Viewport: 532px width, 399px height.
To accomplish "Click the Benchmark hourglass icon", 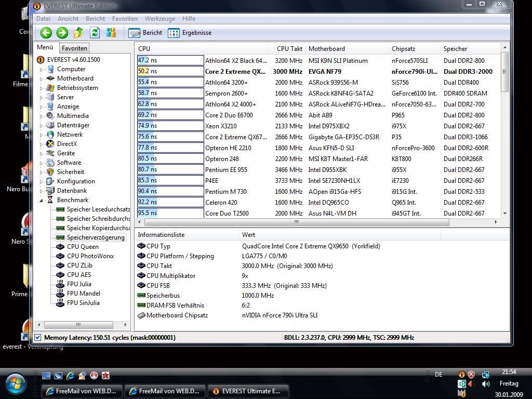I will (50, 200).
